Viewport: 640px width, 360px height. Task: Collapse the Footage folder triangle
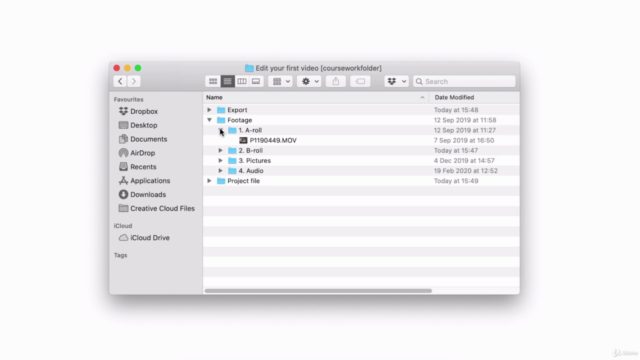tap(209, 120)
